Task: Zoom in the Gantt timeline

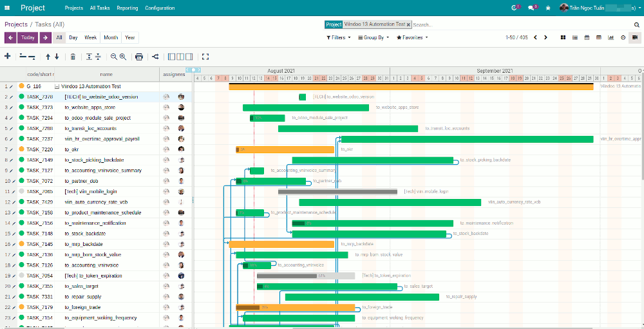Action: coord(123,57)
